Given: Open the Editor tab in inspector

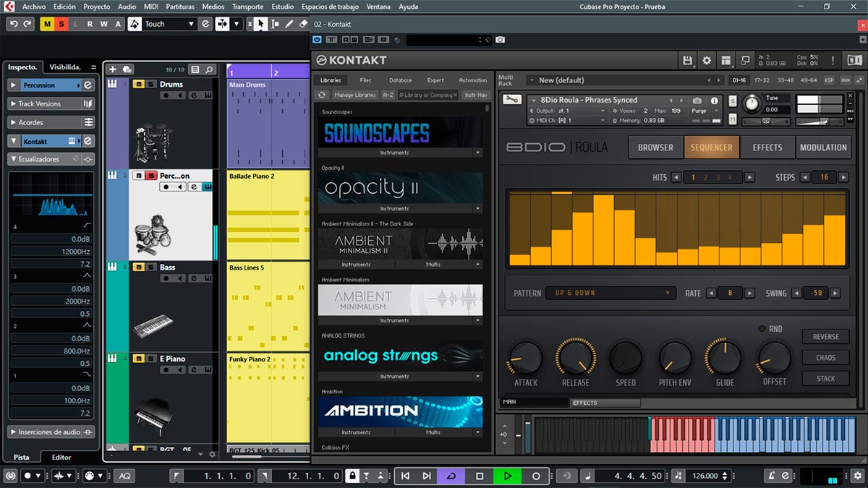Looking at the screenshot, I should coord(61,457).
